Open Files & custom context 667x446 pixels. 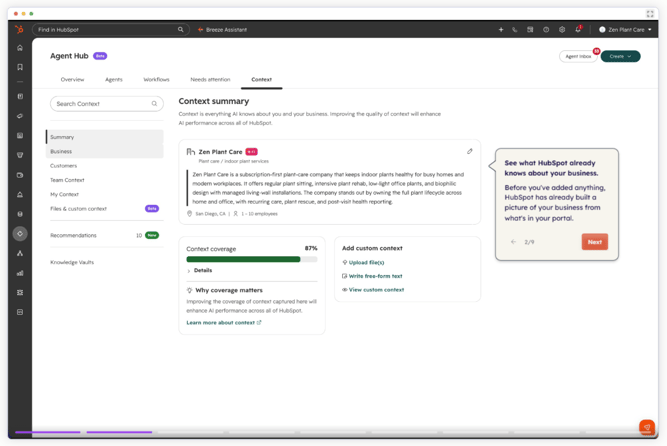[x=105, y=209]
